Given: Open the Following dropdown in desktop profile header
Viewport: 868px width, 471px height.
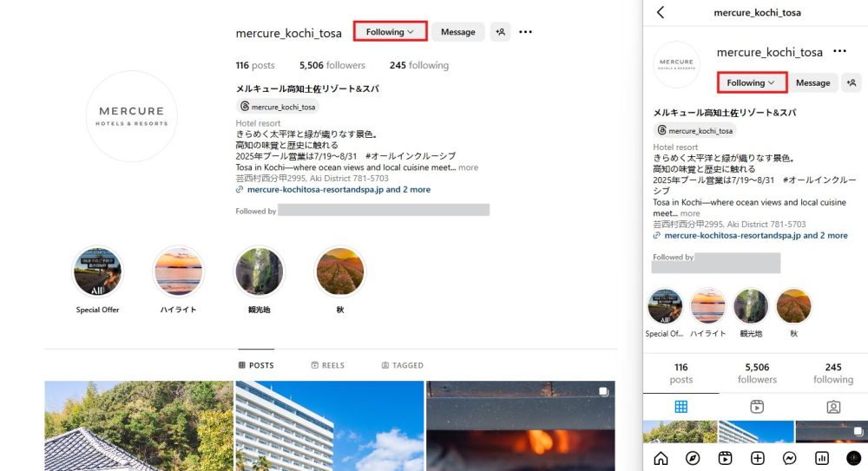Looking at the screenshot, I should point(390,31).
